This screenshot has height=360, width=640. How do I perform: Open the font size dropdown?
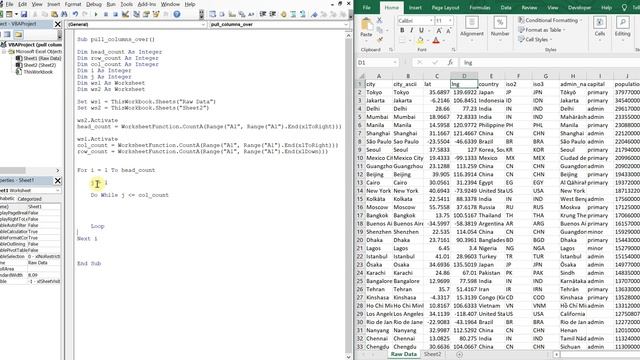coord(450,20)
